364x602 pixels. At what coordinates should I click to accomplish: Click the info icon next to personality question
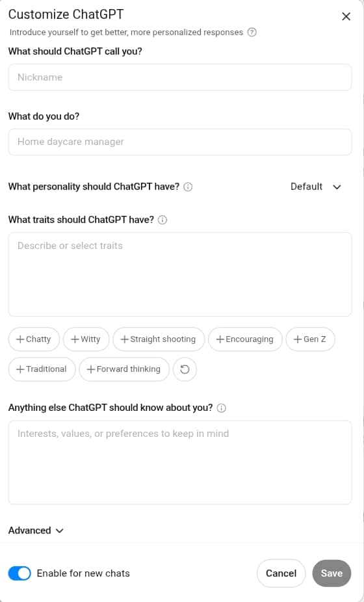[188, 187]
